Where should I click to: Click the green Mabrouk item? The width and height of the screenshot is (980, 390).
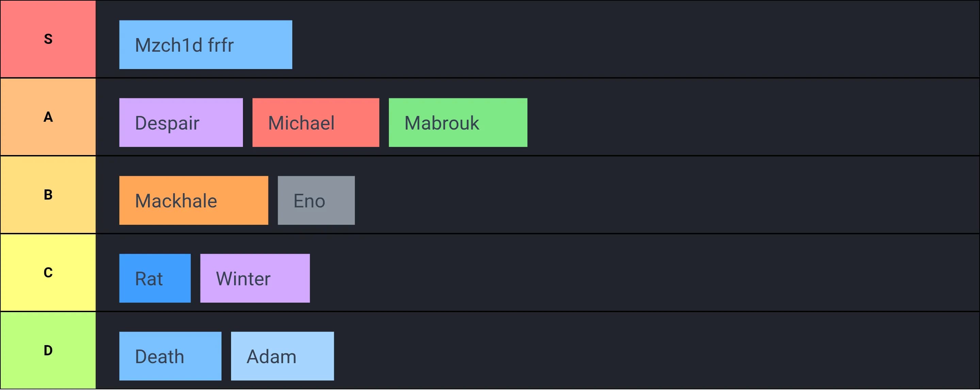pyautogui.click(x=458, y=122)
